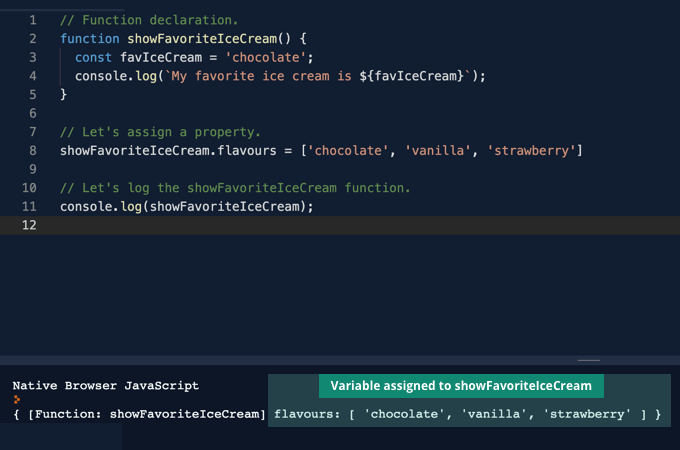The image size is (680, 450).
Task: Click showFavoriteIceCream in the function declaration
Action: click(x=202, y=39)
